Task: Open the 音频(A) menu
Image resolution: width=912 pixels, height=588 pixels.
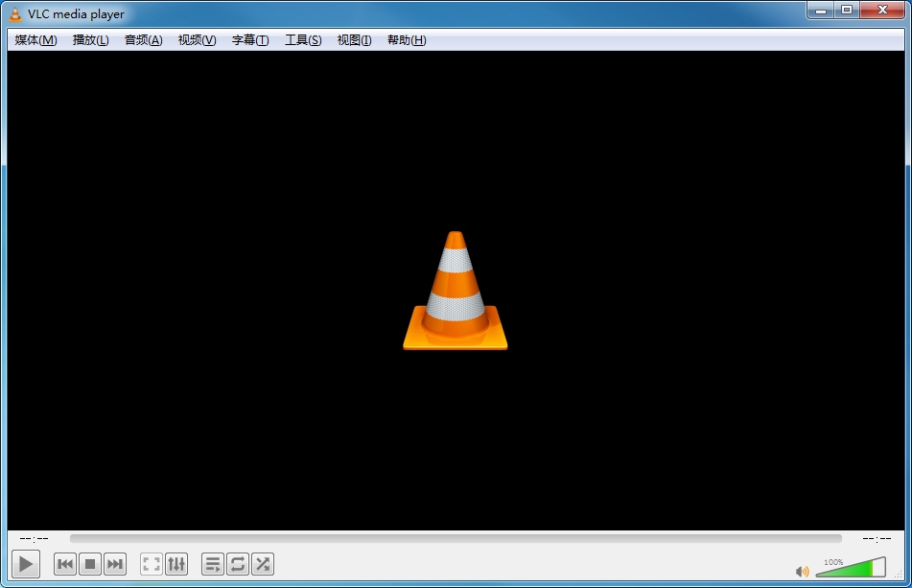Action: [143, 40]
